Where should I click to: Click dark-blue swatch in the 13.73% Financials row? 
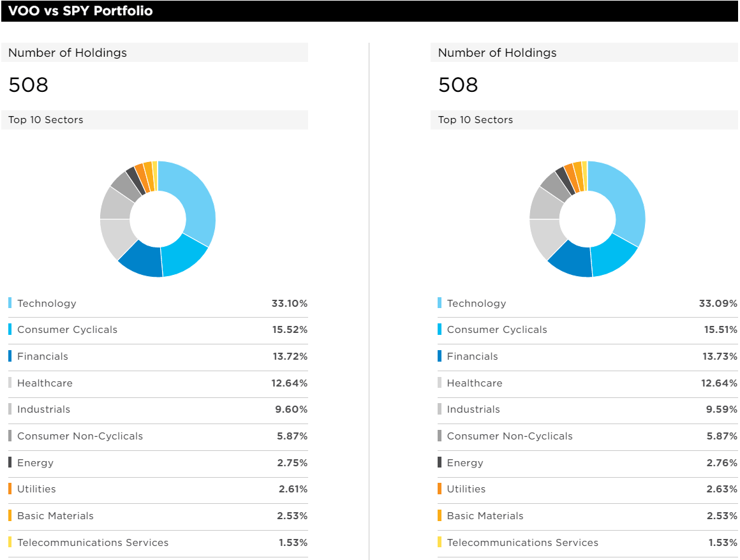click(440, 356)
